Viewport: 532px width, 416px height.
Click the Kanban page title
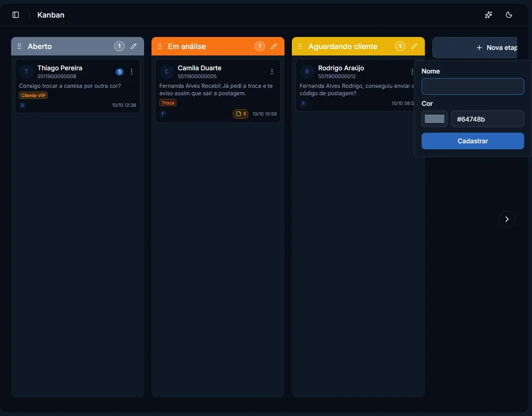pyautogui.click(x=51, y=15)
